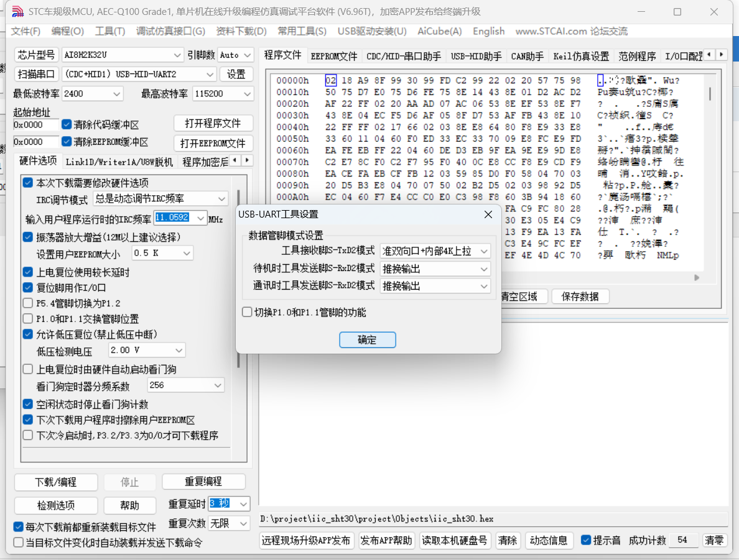Click code start address 0x0000 field
Image resolution: width=739 pixels, height=560 pixels.
pos(35,125)
